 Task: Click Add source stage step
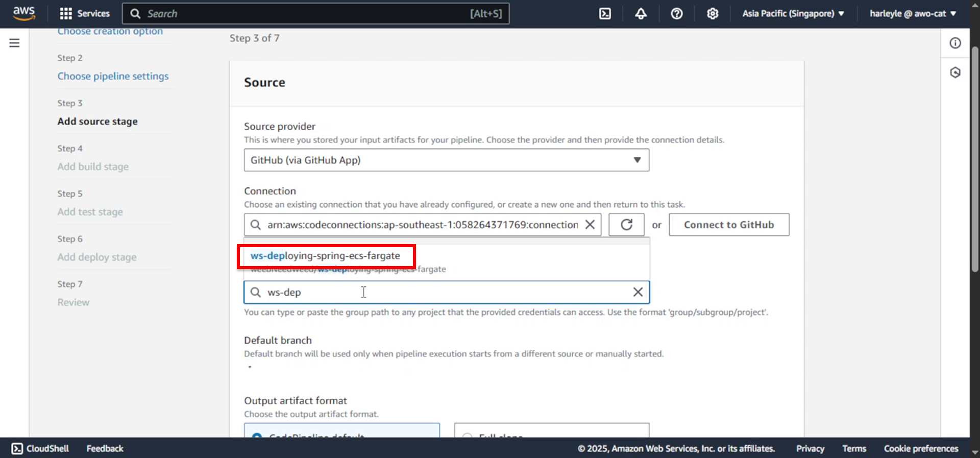pyautogui.click(x=97, y=122)
